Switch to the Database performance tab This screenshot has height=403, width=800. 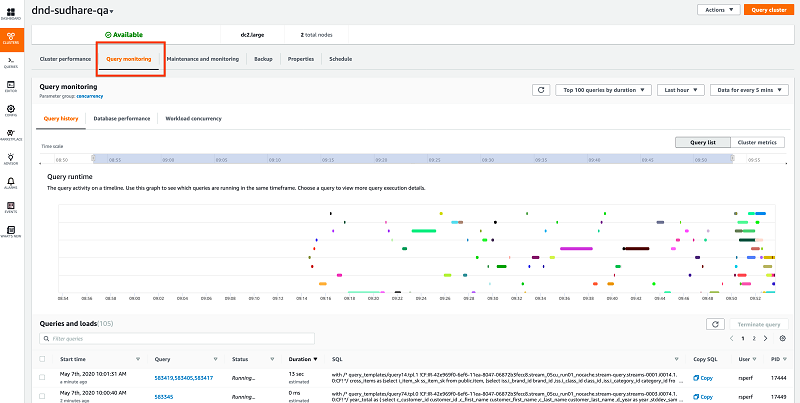121,119
